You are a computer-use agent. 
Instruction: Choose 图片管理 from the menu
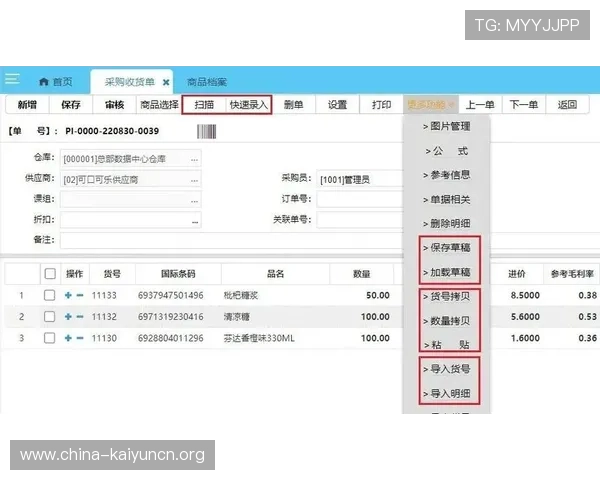447,126
